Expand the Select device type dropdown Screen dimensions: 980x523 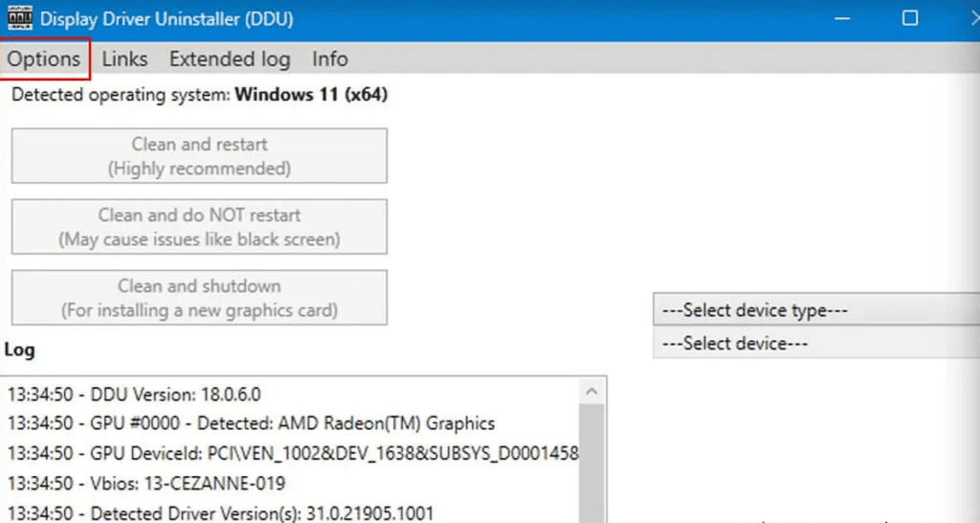point(815,310)
